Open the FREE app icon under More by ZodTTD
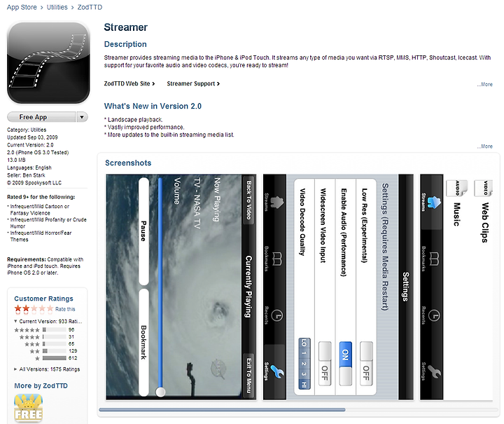 (28, 409)
